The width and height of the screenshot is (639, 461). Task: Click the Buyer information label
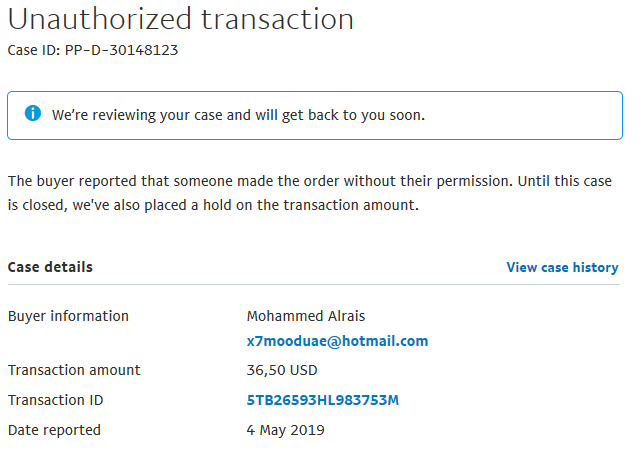(68, 316)
